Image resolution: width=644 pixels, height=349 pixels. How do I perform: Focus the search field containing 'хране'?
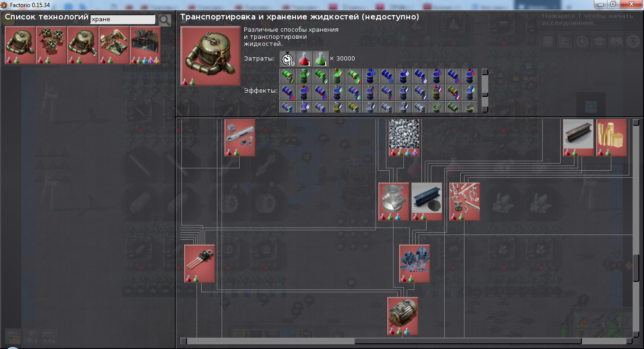click(x=123, y=19)
